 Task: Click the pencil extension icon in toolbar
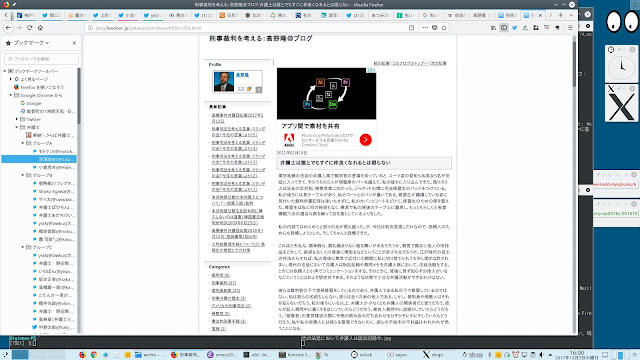[x=525, y=28]
